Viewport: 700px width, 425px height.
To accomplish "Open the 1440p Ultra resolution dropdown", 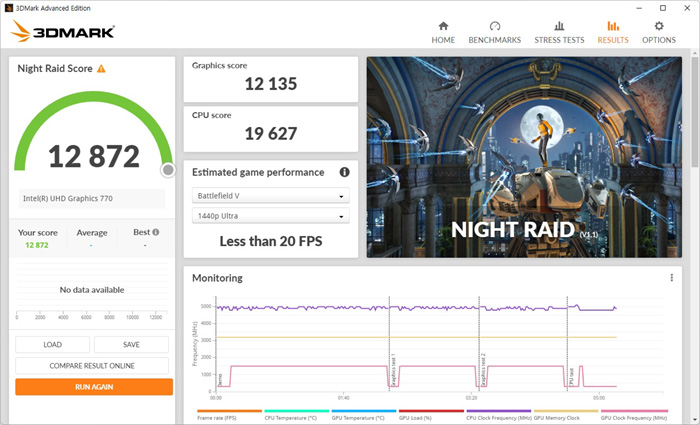I will coord(271,216).
